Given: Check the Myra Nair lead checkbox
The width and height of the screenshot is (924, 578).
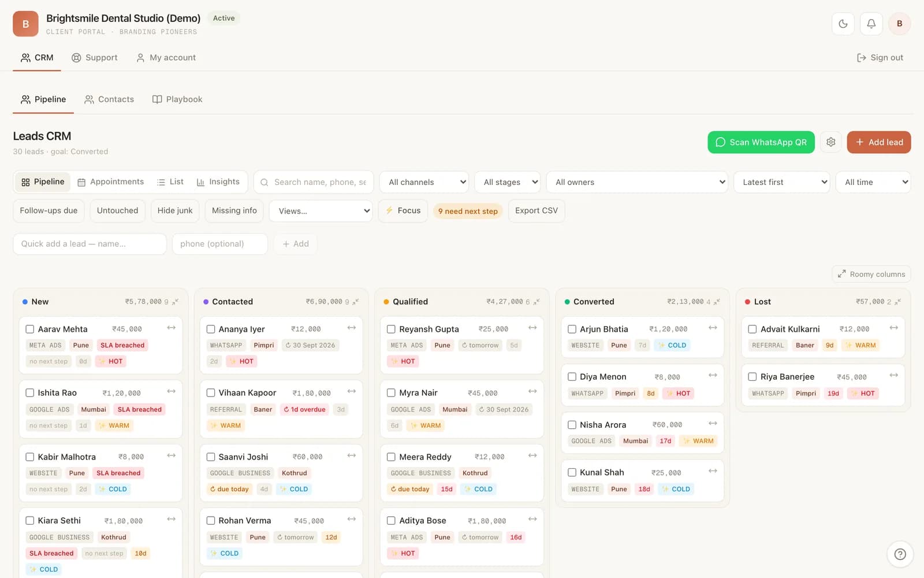Looking at the screenshot, I should [391, 392].
